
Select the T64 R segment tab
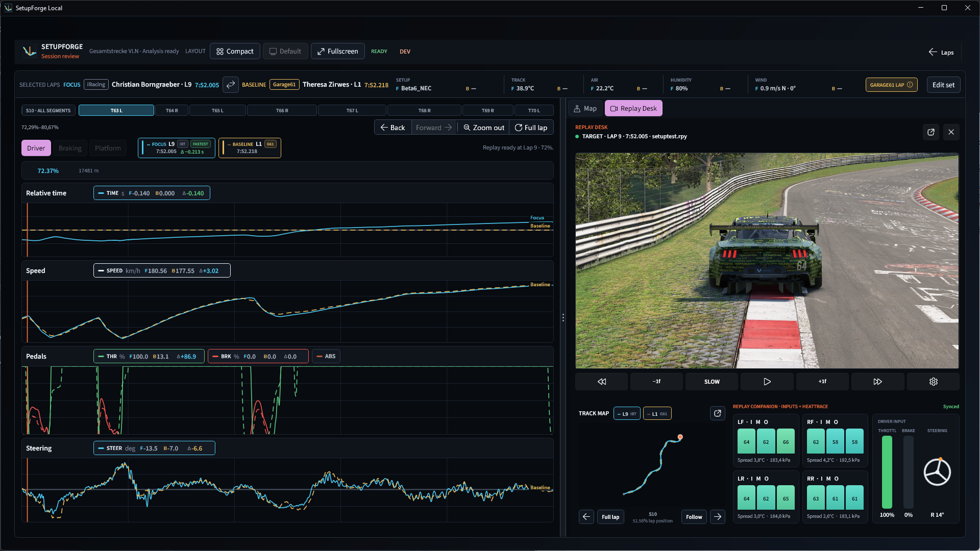coord(172,110)
